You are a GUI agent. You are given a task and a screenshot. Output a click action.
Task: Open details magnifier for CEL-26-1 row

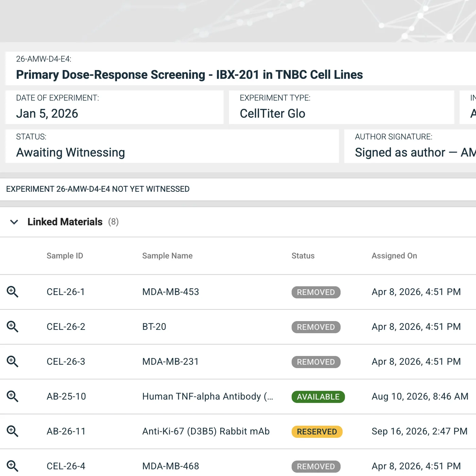(x=13, y=292)
